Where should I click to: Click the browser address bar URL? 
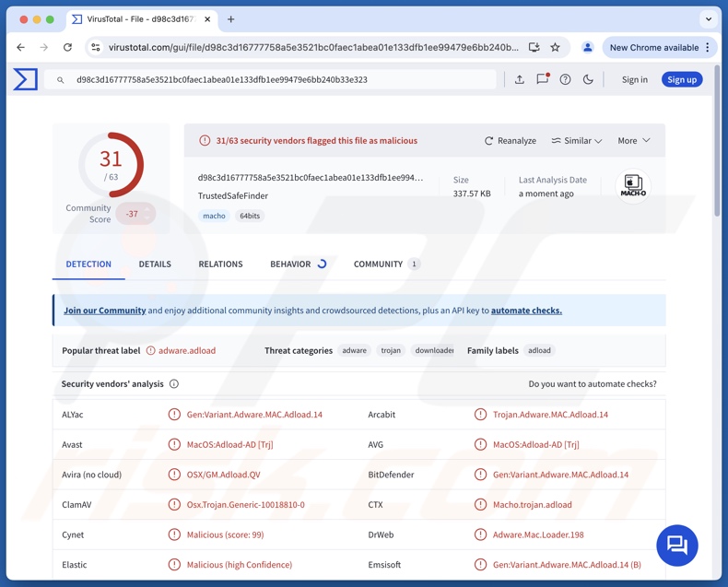point(313,47)
